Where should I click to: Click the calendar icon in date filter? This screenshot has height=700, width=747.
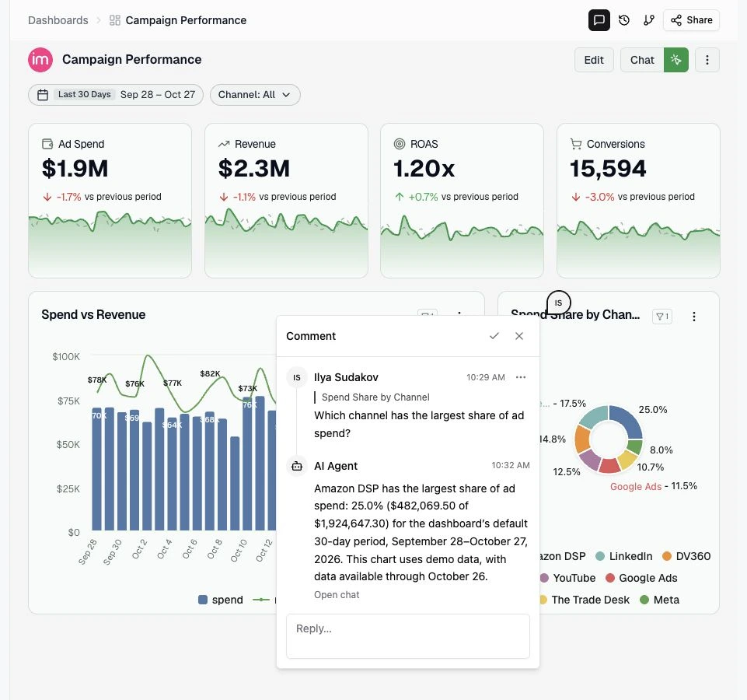43,95
